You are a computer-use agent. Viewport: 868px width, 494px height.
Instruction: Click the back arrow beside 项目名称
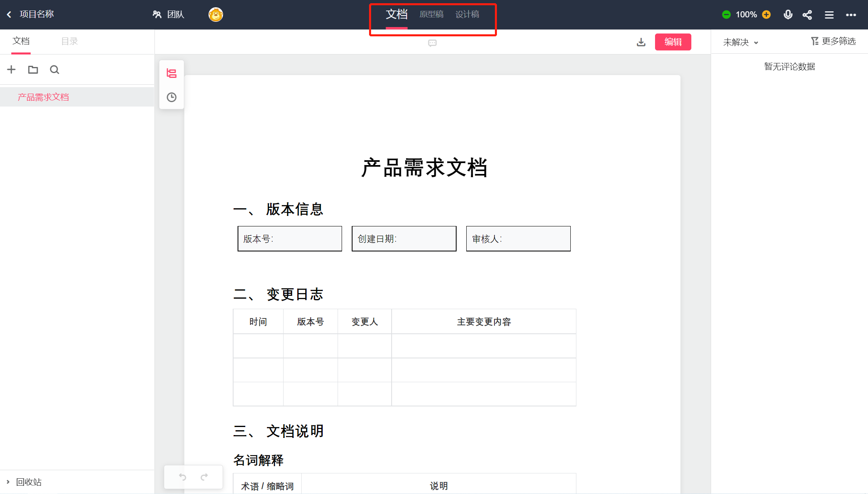9,15
